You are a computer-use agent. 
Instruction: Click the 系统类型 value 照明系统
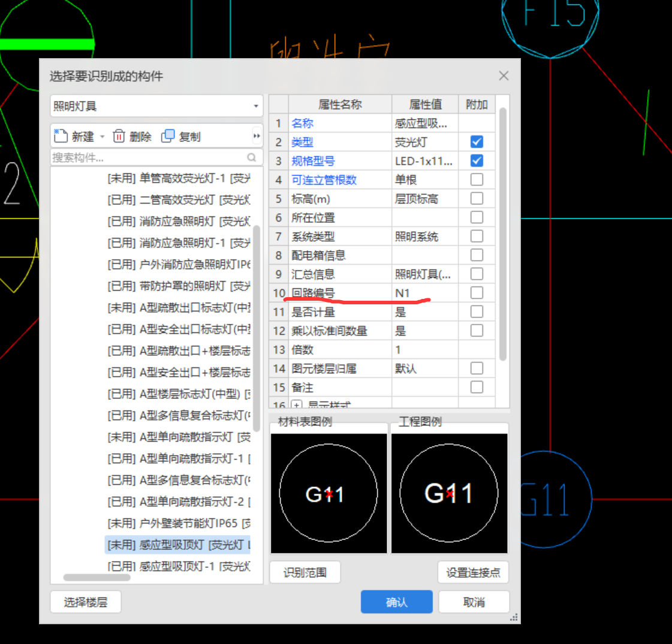(416, 237)
